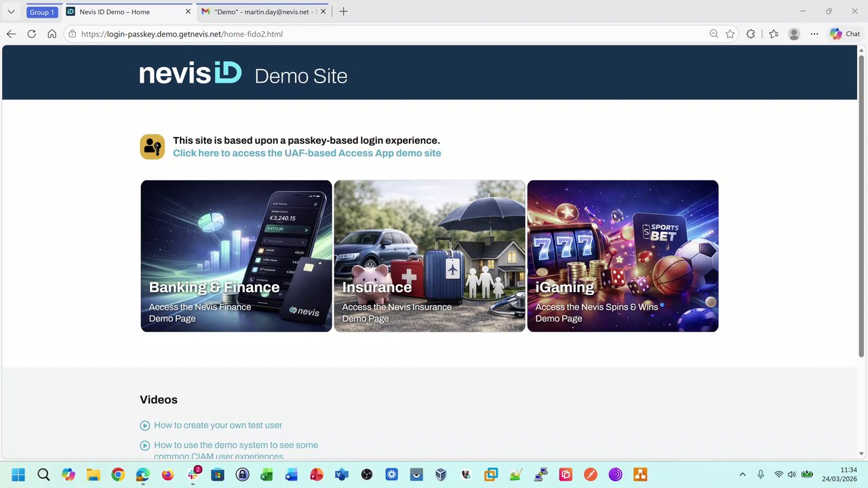
Task: Go back using the browser back arrow
Action: (11, 34)
